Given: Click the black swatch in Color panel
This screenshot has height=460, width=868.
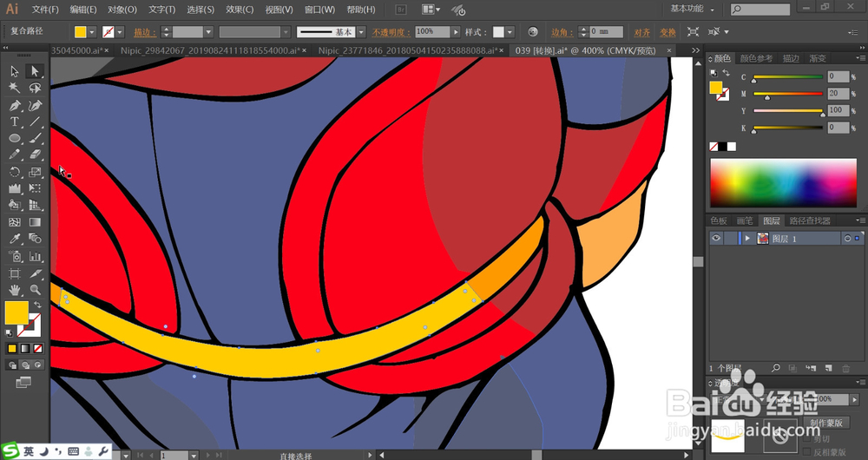Looking at the screenshot, I should pyautogui.click(x=723, y=147).
